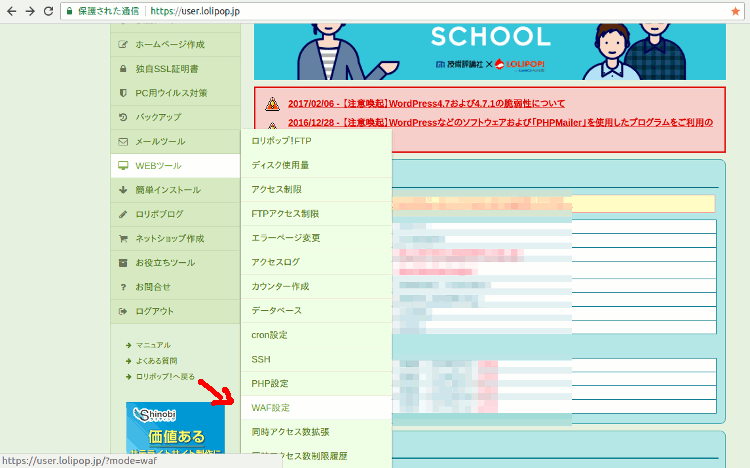This screenshot has height=468, width=750.
Task: Choose アクセス制限 from the submenu
Action: point(316,189)
